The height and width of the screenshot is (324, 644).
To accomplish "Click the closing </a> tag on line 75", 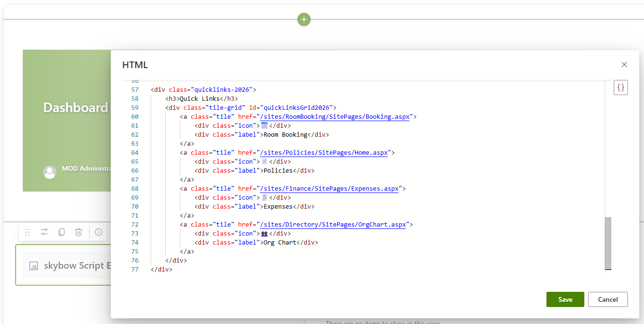I will (187, 251).
